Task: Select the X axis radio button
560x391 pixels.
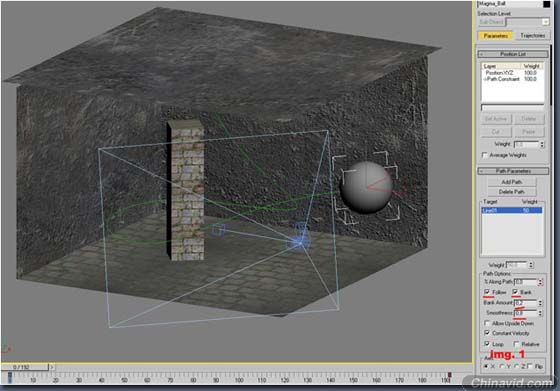Action: pyautogui.click(x=486, y=366)
